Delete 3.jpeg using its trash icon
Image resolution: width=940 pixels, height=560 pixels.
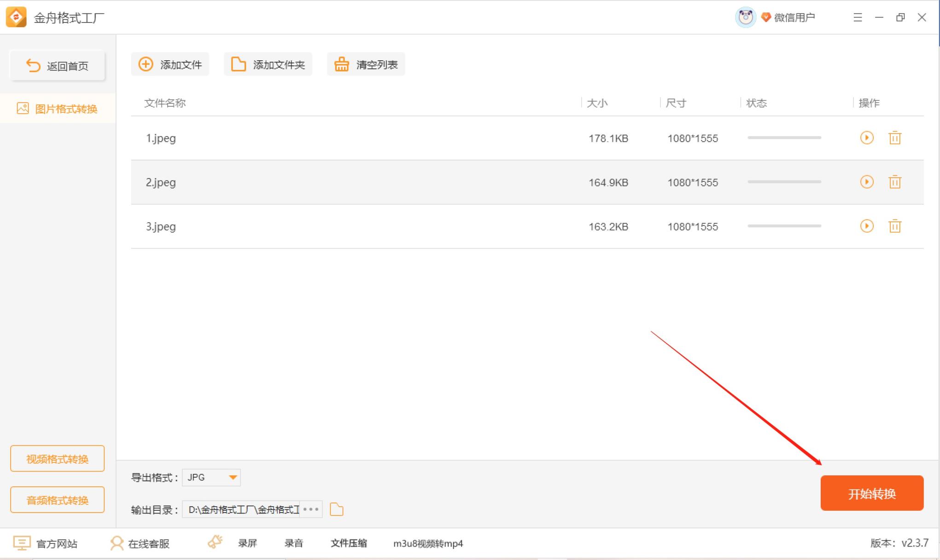point(895,226)
